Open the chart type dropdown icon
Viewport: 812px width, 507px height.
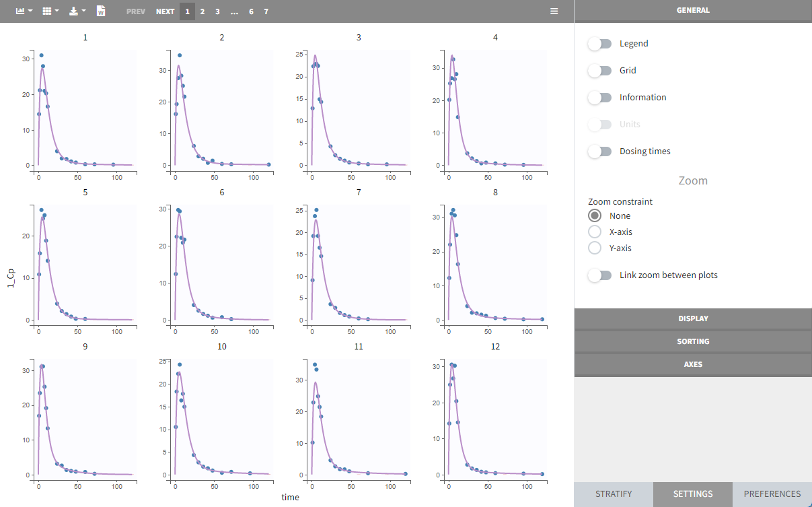(x=24, y=11)
